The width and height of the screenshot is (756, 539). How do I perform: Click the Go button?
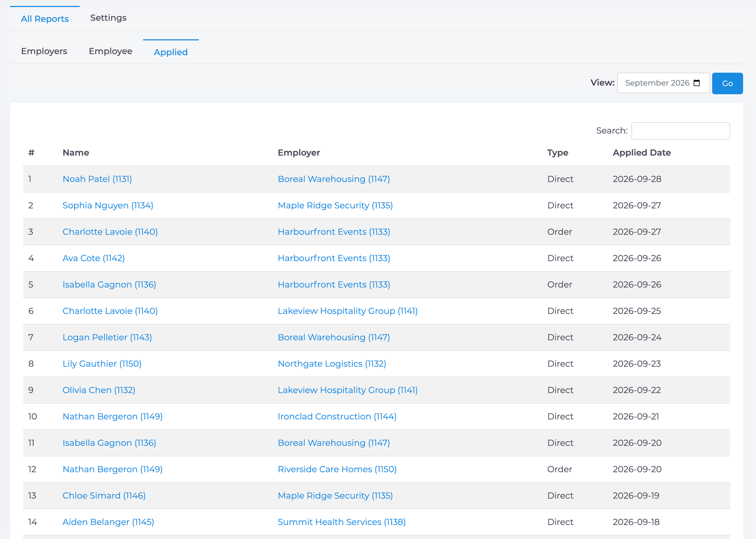pyautogui.click(x=727, y=83)
